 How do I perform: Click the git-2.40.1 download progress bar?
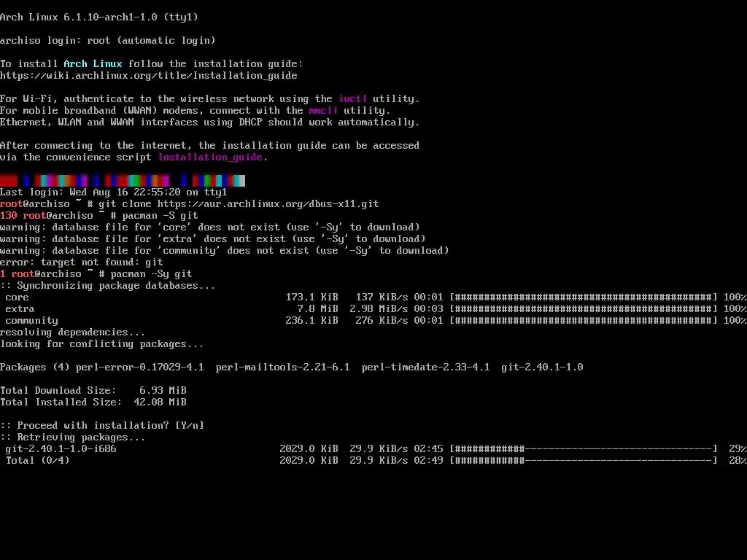584,448
